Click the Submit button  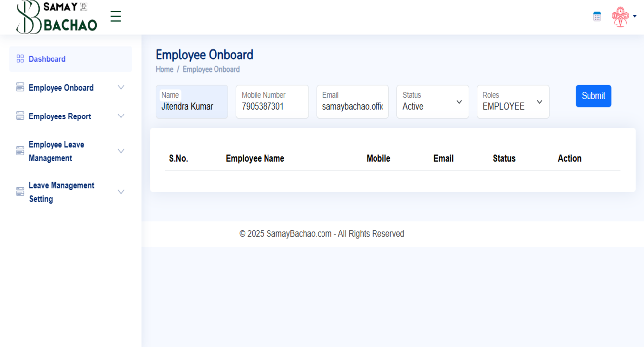(x=593, y=96)
